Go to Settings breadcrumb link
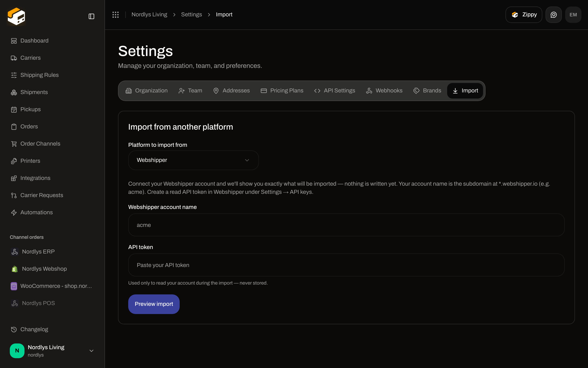Screen dimensions: 588x368 pyautogui.click(x=192, y=15)
